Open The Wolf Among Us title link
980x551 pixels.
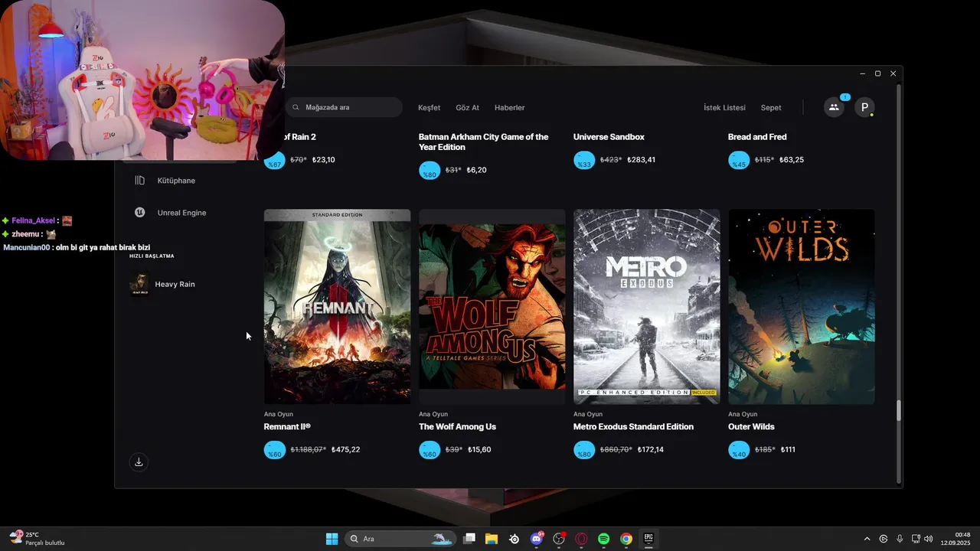(457, 427)
